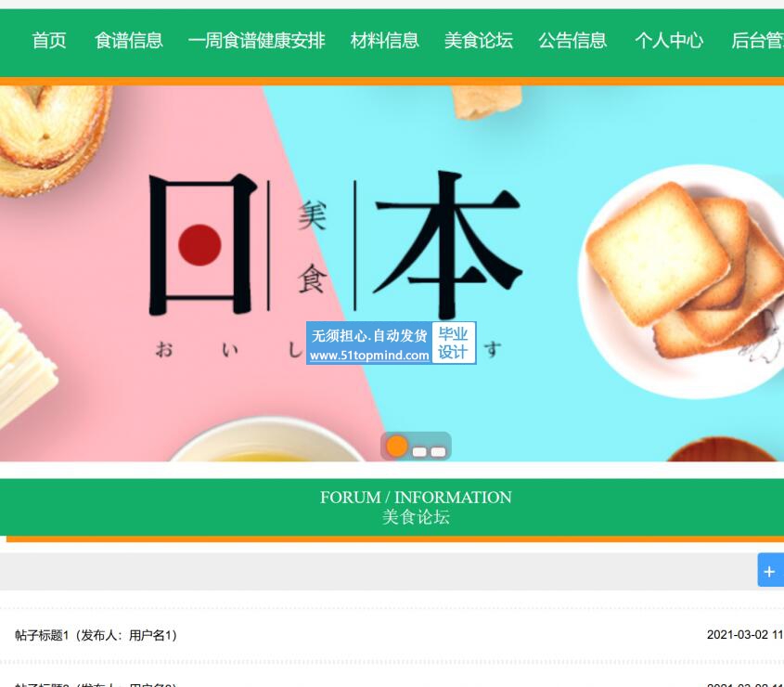Click the blue plus add-post button
Viewport: 784px width, 687px height.
[770, 570]
